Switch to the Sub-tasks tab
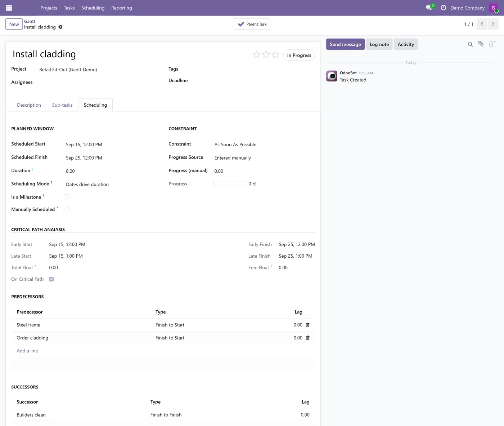Screen dimensions: 504x426 tap(62, 105)
